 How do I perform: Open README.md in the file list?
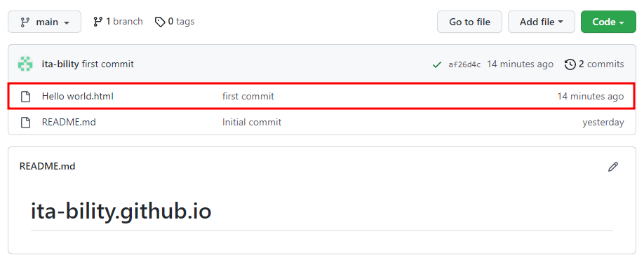pos(69,122)
